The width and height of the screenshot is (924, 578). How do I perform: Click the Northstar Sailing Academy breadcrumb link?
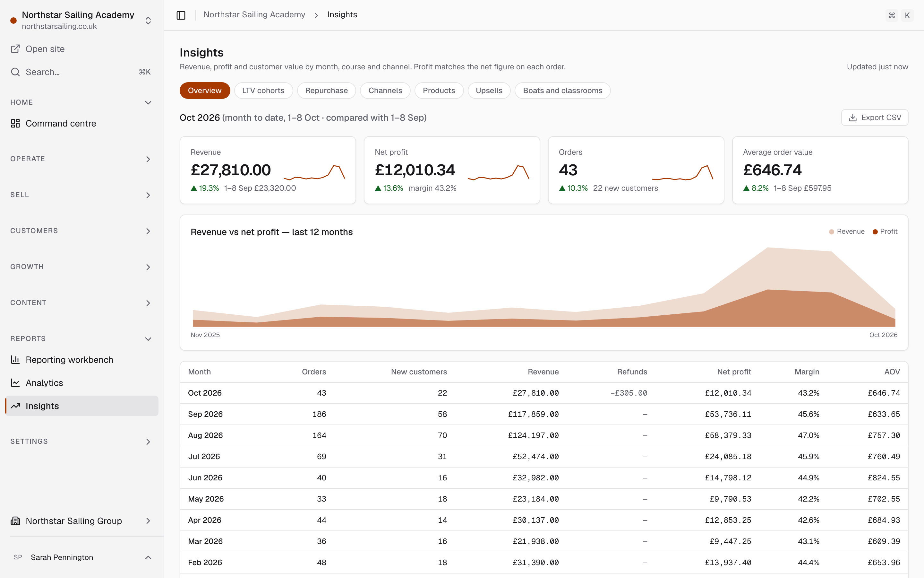tap(254, 14)
